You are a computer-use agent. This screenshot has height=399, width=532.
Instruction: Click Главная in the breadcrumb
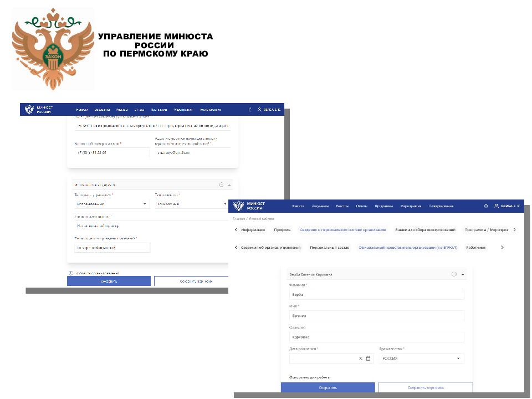point(239,218)
